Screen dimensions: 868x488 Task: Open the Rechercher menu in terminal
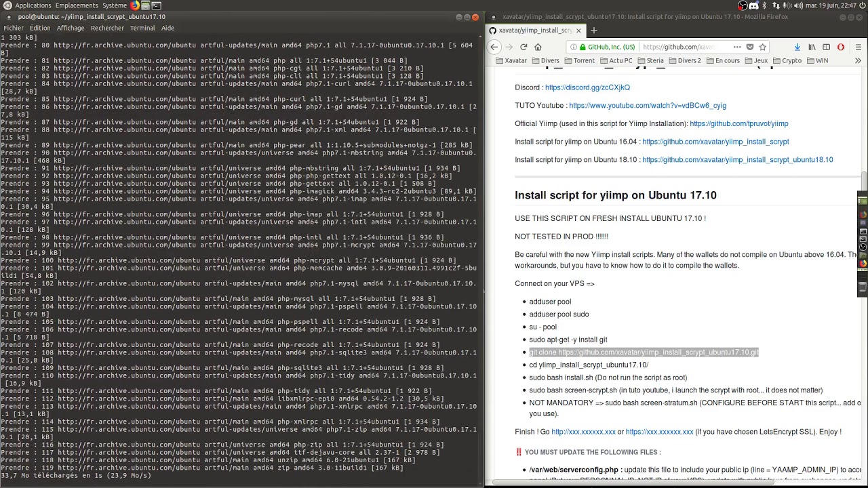tap(107, 28)
